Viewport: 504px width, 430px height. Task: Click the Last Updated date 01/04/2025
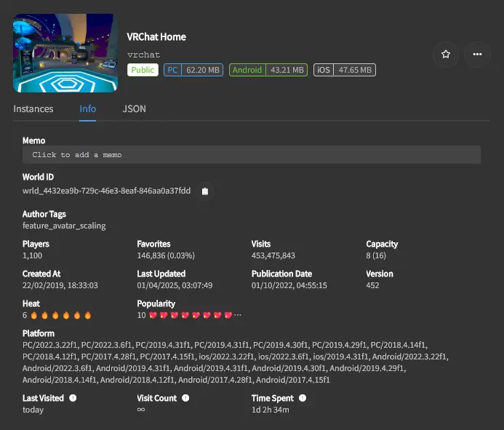point(175,286)
